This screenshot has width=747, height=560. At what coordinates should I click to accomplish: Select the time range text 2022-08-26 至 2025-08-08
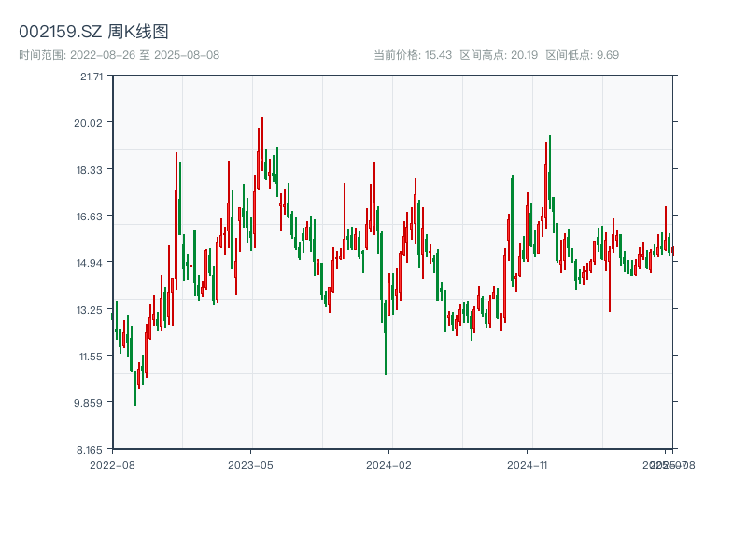click(145, 55)
